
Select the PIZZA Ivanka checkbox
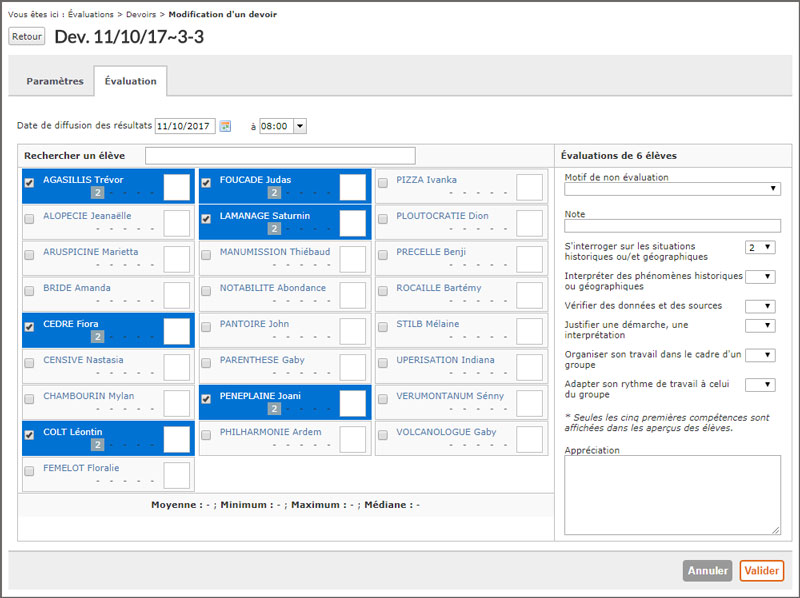(383, 182)
